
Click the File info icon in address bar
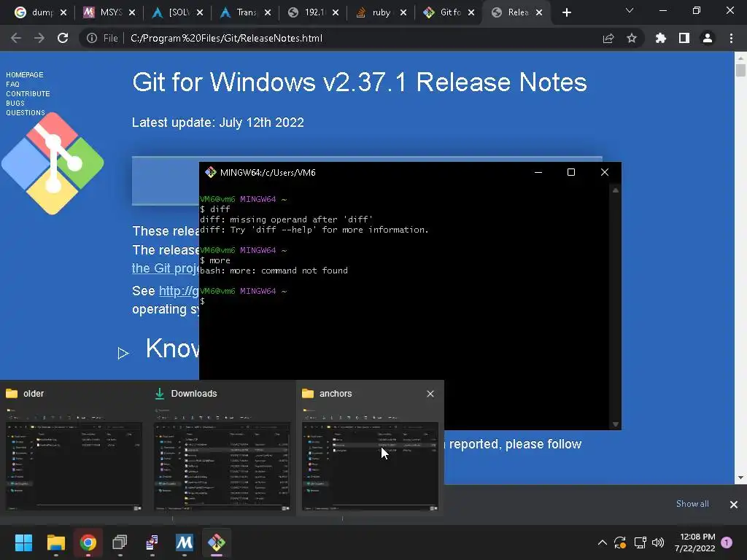pyautogui.click(x=92, y=38)
